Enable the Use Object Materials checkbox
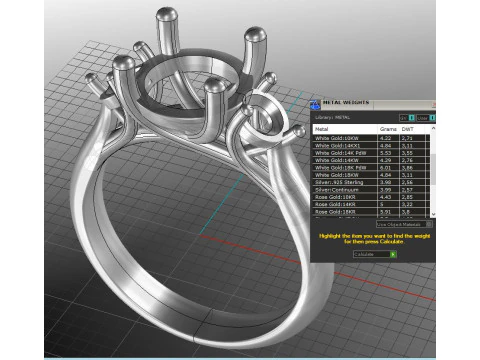 [429, 224]
